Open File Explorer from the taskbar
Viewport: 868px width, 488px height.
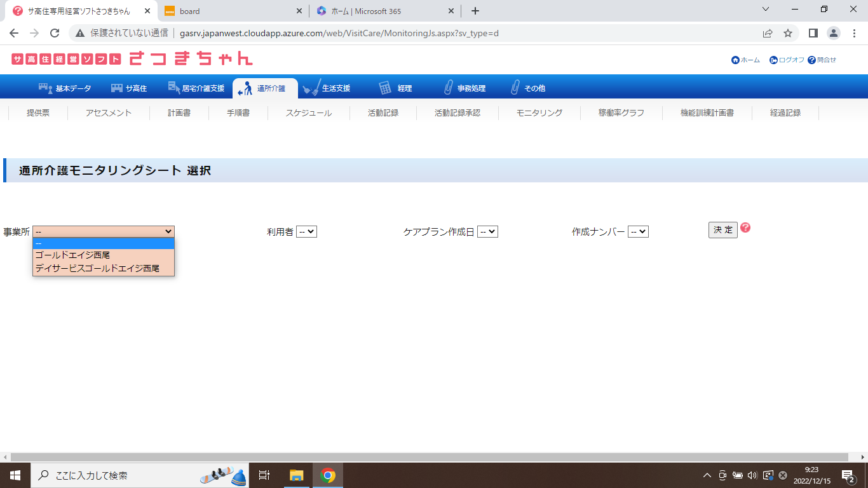click(x=296, y=475)
